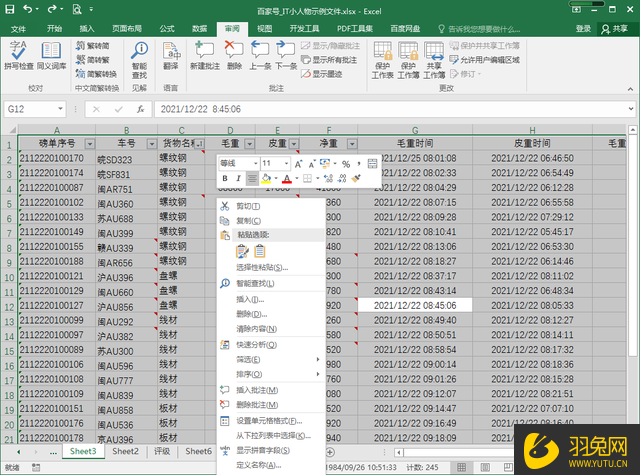Screen dimensions: 640x475
Task: Redo the last action
Action: click(52, 9)
